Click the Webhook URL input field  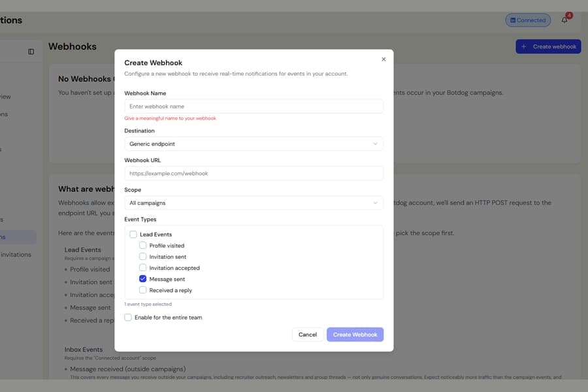point(254,173)
